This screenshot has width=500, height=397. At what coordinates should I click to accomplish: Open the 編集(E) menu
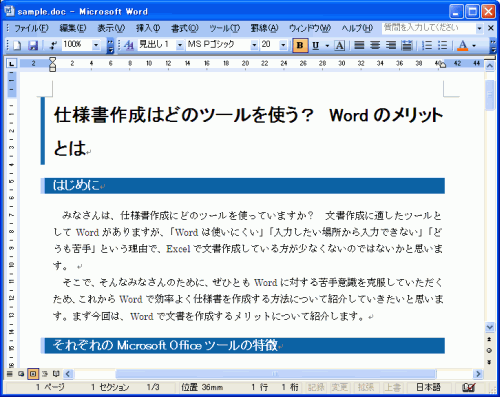point(73,28)
